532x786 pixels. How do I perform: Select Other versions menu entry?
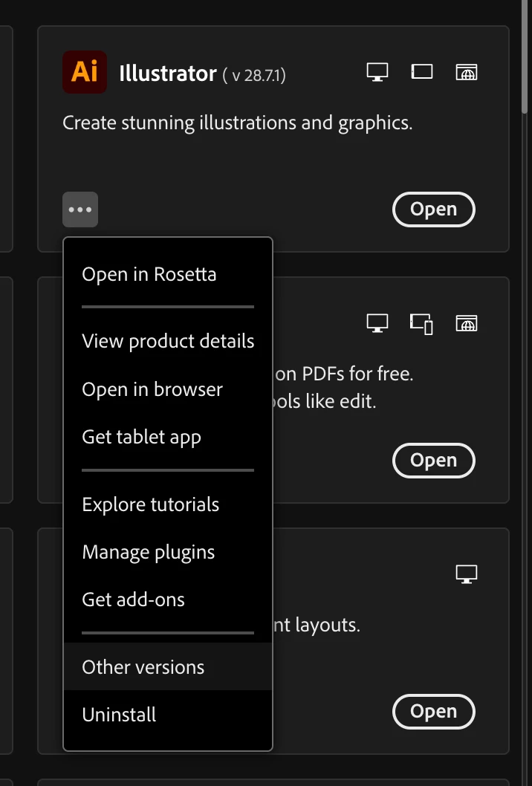[168, 666]
